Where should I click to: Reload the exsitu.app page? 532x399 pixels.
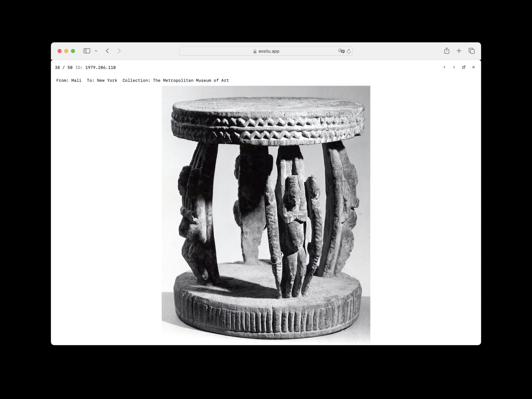(x=349, y=51)
